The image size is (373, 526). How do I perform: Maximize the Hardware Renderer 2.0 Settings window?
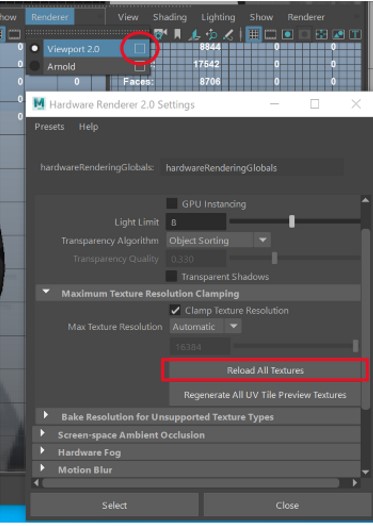[x=314, y=104]
